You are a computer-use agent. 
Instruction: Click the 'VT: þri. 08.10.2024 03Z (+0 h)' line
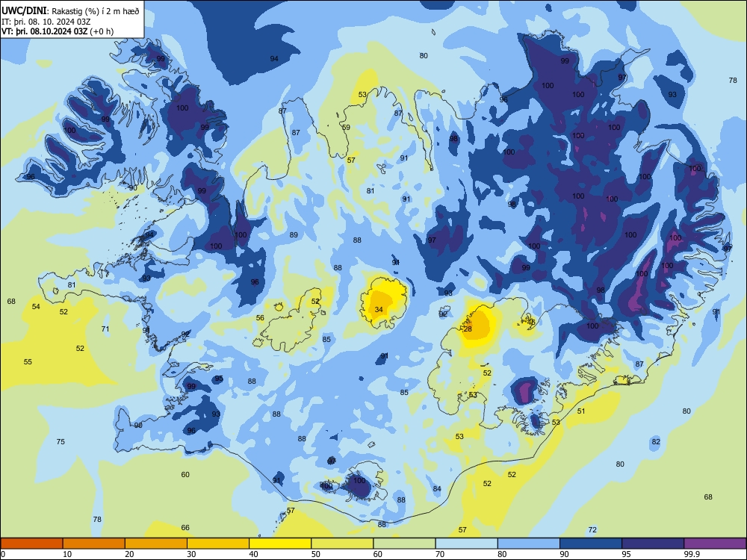click(58, 31)
